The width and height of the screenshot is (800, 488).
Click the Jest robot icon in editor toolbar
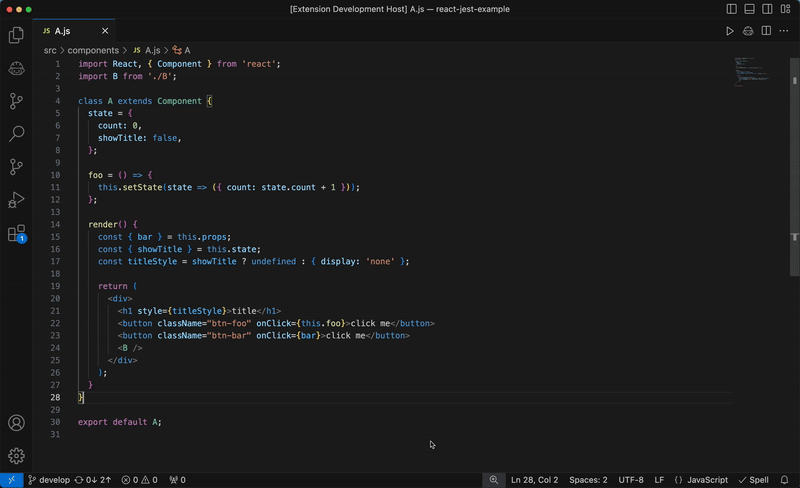pos(748,31)
